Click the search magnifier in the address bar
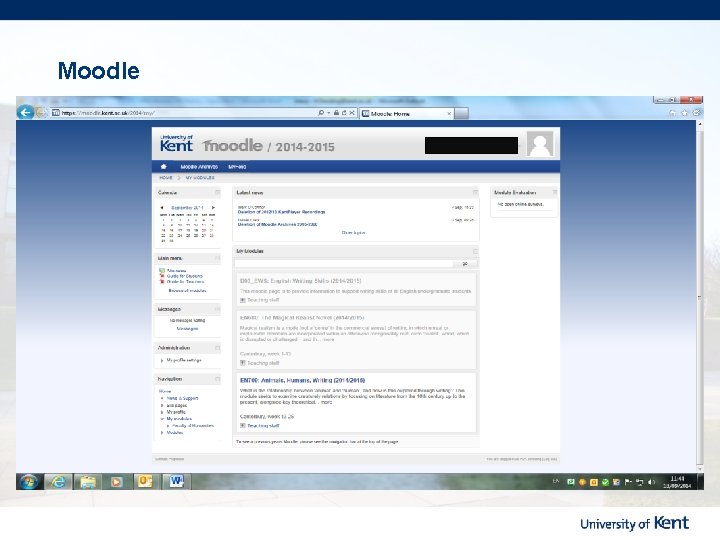720x540 pixels. (x=321, y=113)
